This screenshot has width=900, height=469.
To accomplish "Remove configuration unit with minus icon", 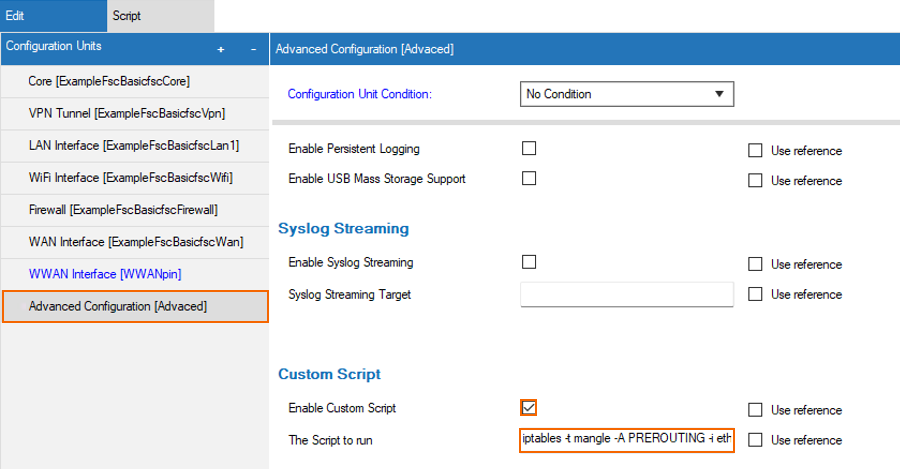I will point(253,50).
